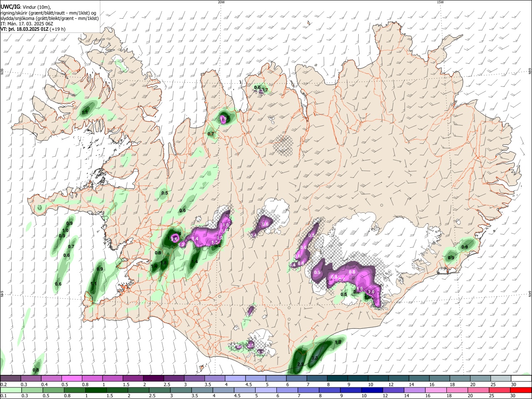This screenshot has width=532, height=399.
Task: Click upper legend swatch between 0.2 and 0.3
Action: click(x=11, y=379)
